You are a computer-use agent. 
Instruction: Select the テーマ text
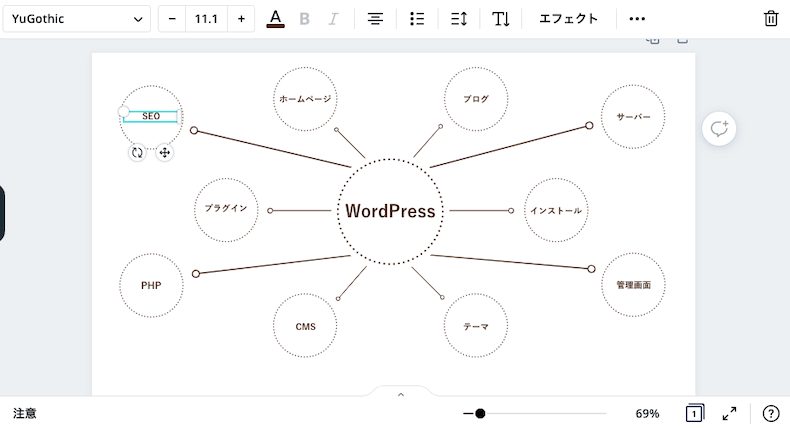476,327
